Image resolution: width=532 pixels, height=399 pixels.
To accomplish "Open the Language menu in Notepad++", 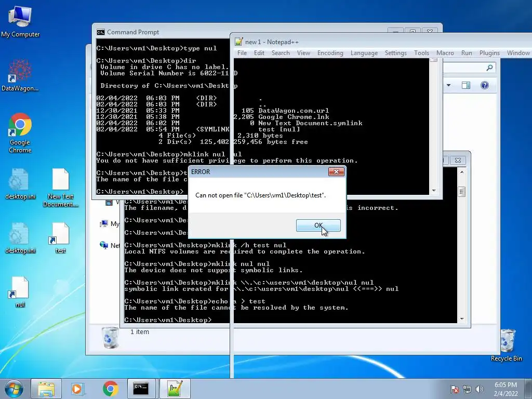I will [364, 53].
